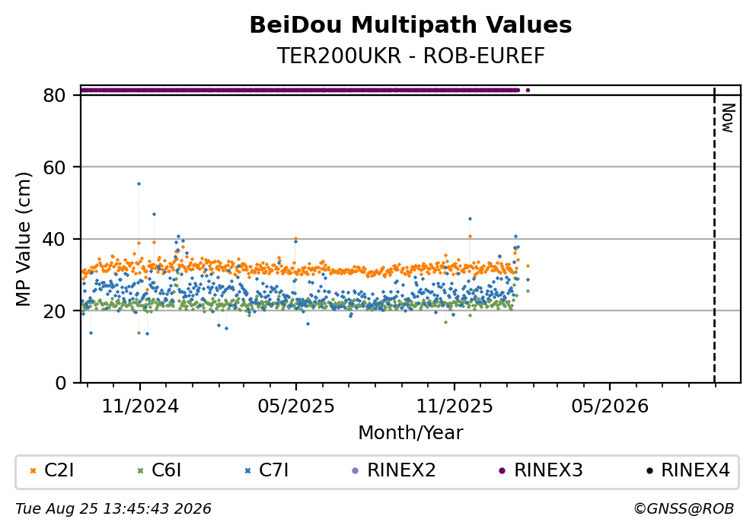Click the BeiDou Multipath Values title
The image size is (756, 532).
(x=411, y=25)
